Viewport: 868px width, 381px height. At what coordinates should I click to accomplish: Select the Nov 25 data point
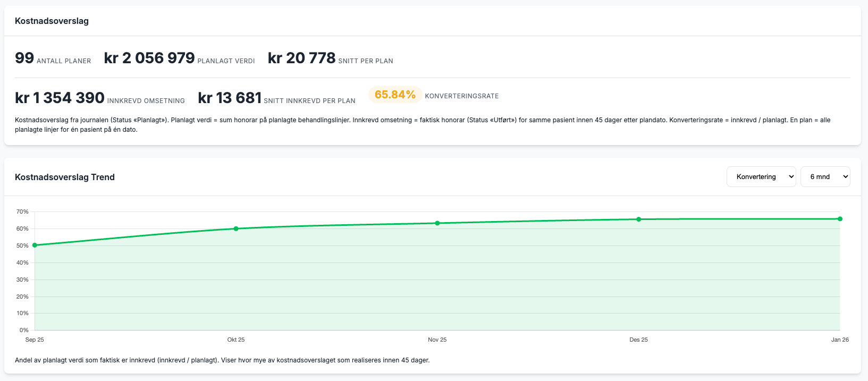437,223
